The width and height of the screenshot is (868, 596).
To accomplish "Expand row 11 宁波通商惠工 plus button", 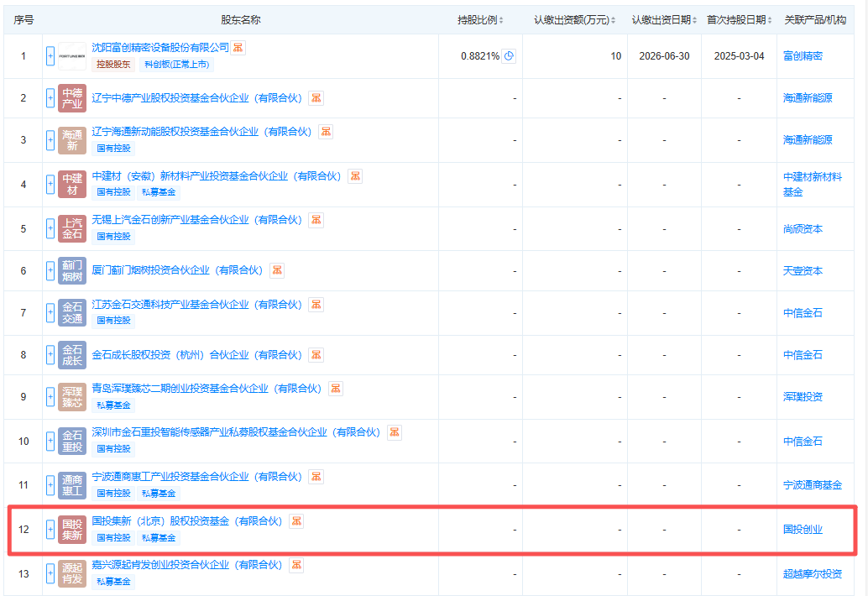I will [x=50, y=485].
